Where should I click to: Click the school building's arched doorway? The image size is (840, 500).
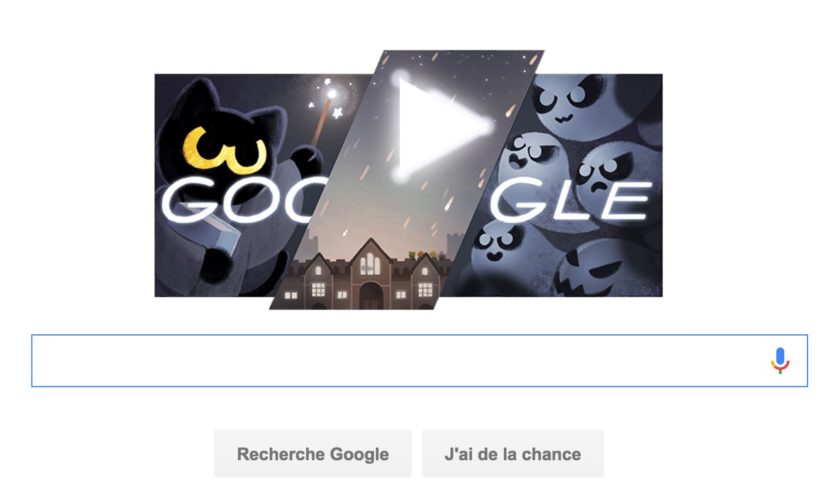pyautogui.click(x=371, y=295)
